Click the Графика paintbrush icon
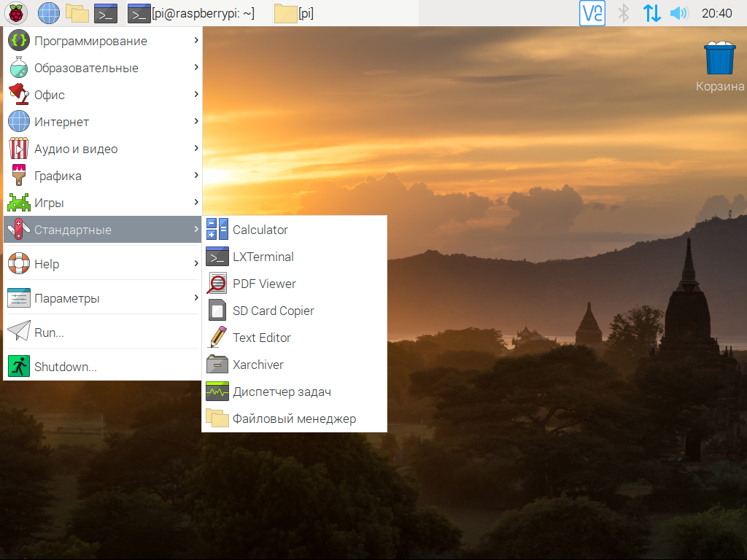This screenshot has height=560, width=747. tap(19, 175)
